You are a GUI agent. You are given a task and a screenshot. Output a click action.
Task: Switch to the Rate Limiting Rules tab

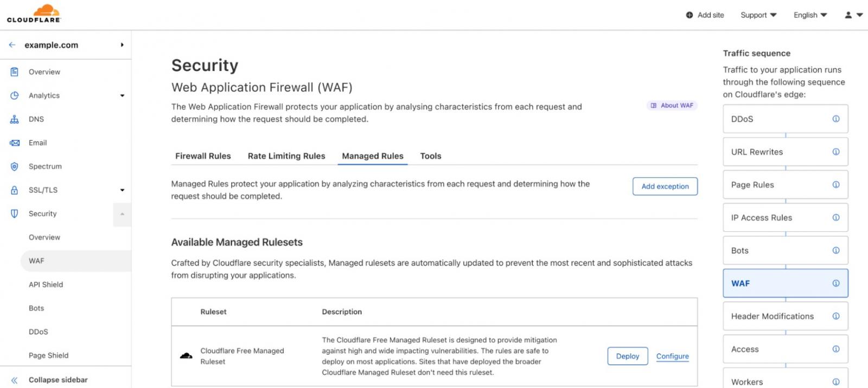(286, 156)
